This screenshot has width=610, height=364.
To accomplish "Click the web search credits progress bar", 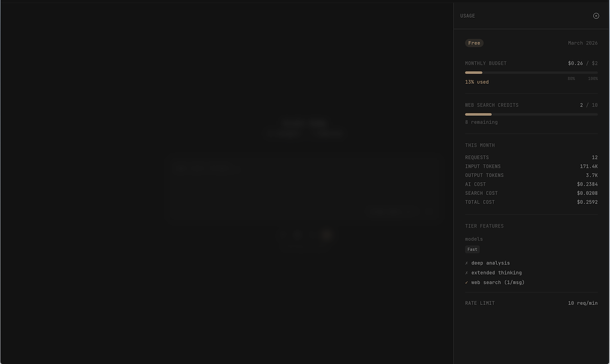I will click(x=531, y=114).
